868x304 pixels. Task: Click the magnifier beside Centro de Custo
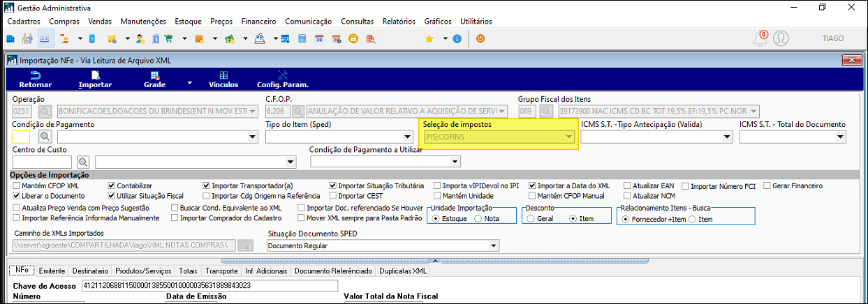click(x=84, y=162)
